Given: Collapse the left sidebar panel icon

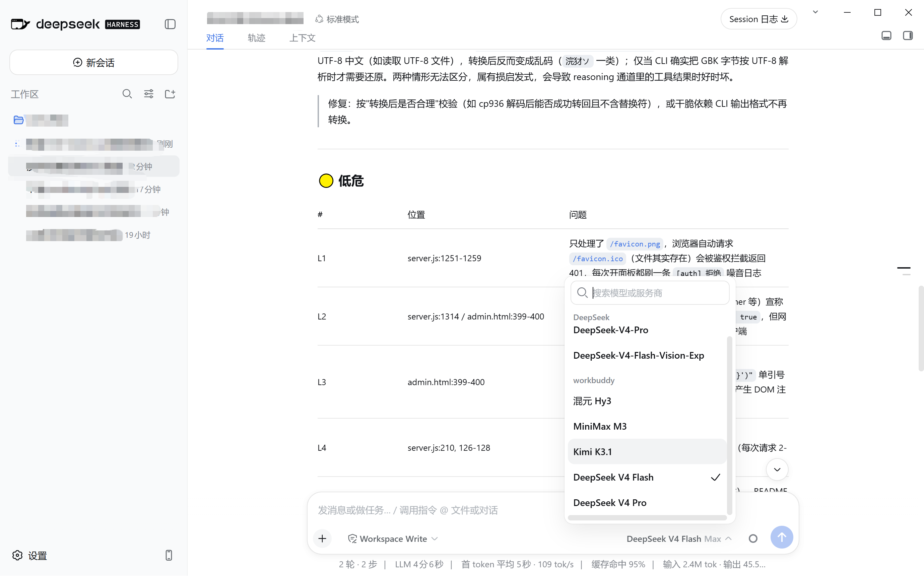Looking at the screenshot, I should [170, 24].
